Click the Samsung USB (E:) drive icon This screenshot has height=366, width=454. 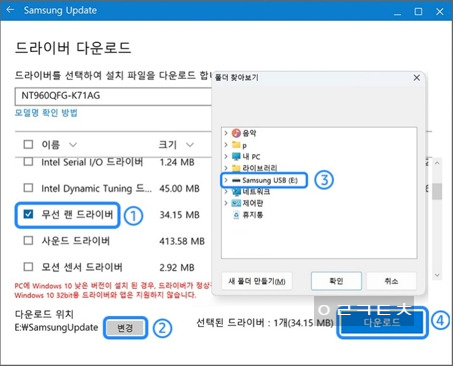236,180
